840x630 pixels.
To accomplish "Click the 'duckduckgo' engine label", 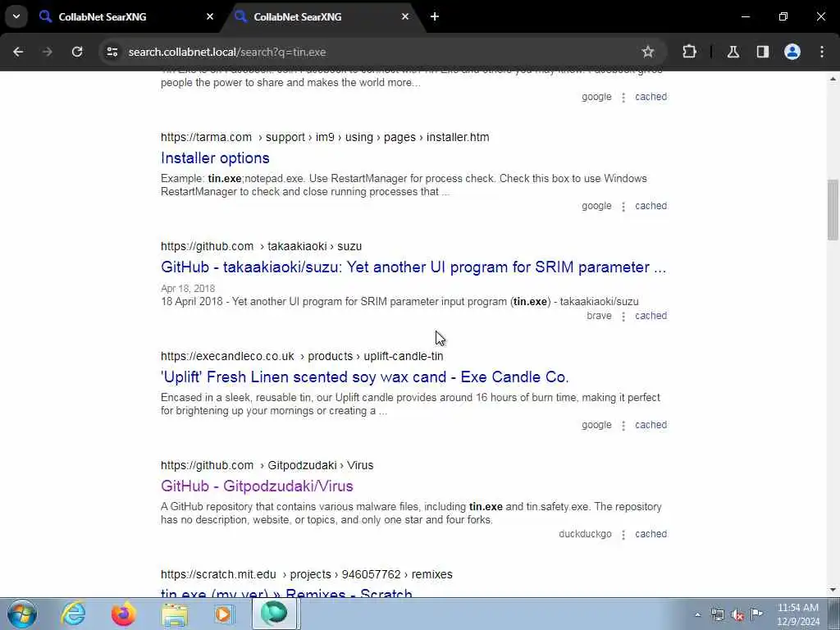I will pyautogui.click(x=585, y=534).
